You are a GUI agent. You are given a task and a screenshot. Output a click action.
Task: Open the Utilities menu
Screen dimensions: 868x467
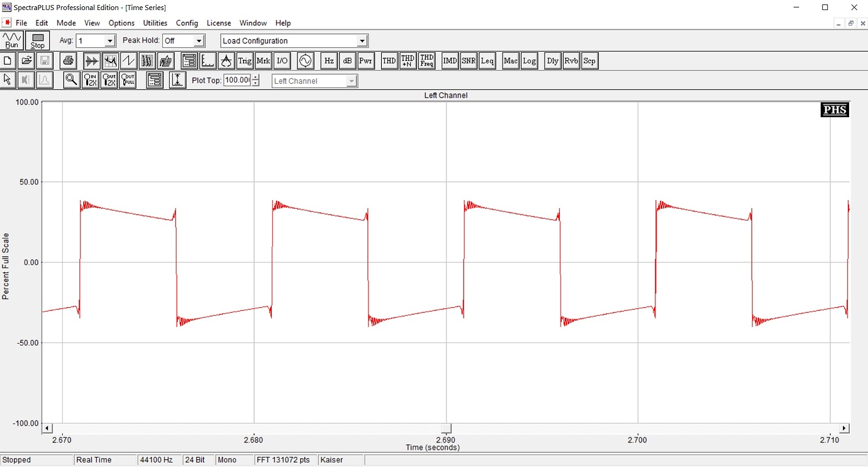coord(155,23)
